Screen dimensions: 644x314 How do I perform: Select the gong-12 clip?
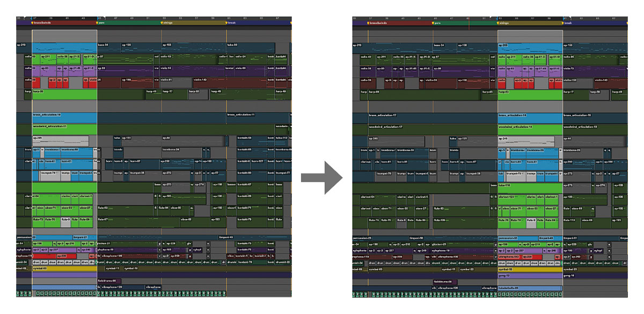pyautogui.click(x=530, y=275)
